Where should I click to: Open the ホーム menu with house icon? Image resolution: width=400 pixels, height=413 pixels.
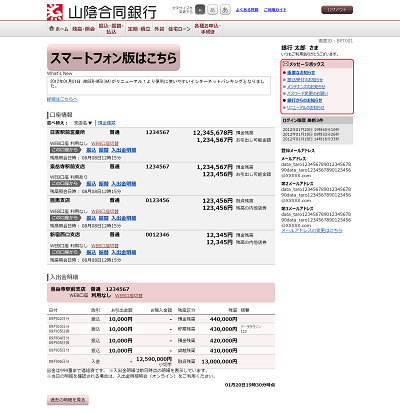(58, 29)
